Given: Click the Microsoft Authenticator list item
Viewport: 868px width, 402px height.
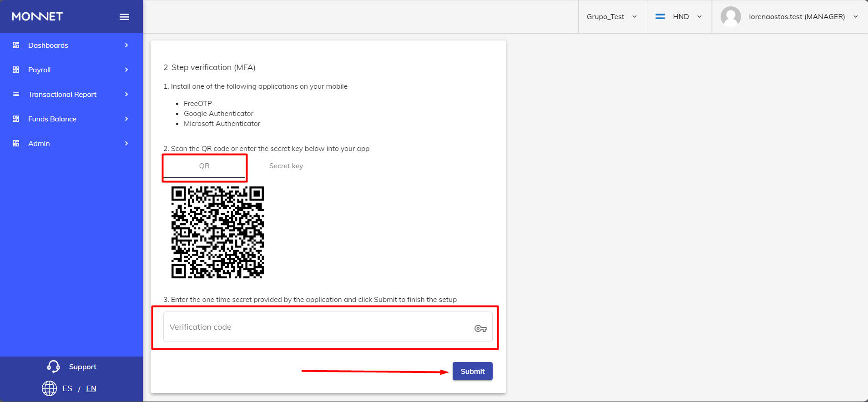Looking at the screenshot, I should pos(222,123).
